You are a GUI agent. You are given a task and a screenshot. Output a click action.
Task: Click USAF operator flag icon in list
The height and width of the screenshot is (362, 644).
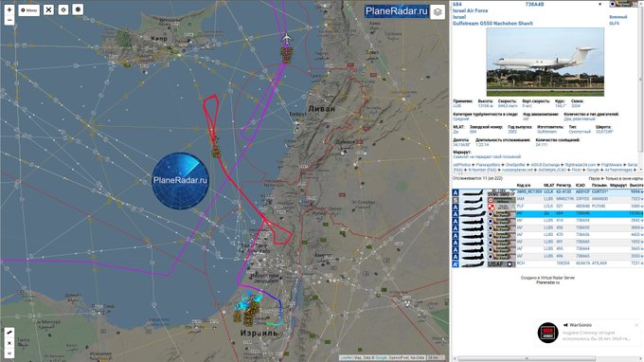501,263
